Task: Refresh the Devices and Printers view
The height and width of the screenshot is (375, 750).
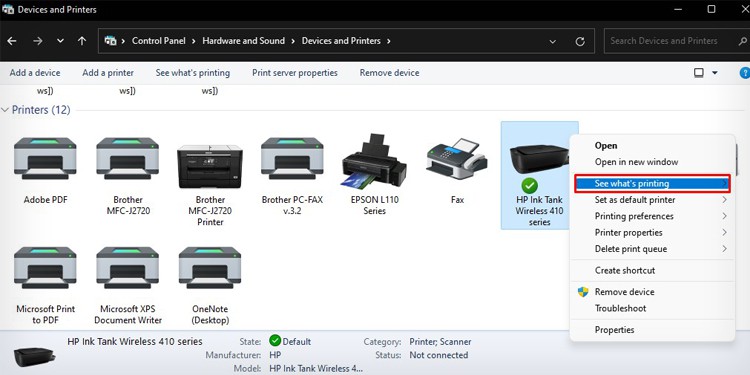Action: [580, 42]
